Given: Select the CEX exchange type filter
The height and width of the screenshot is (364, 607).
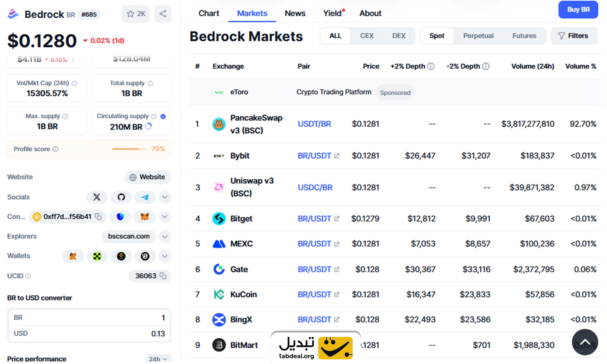Looking at the screenshot, I should point(367,36).
